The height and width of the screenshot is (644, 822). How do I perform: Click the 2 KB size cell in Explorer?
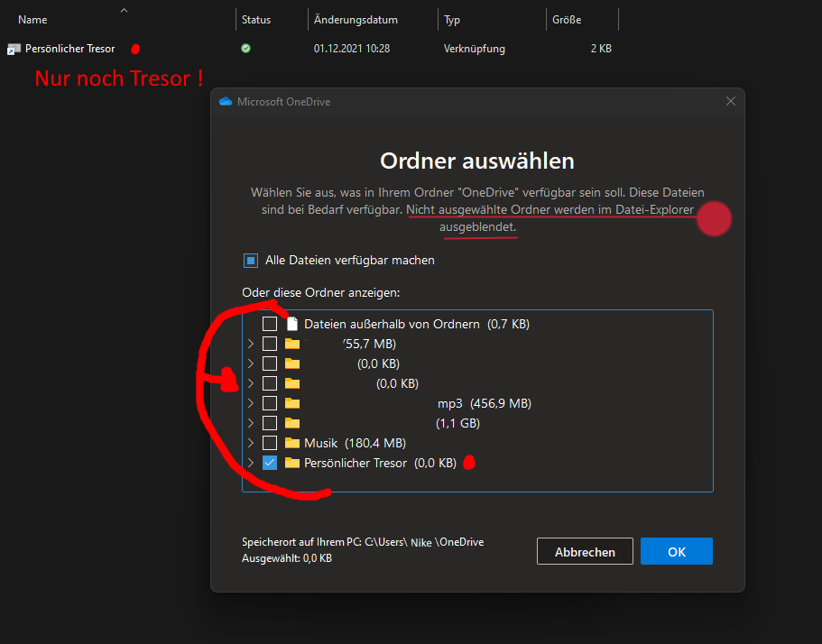coord(601,49)
